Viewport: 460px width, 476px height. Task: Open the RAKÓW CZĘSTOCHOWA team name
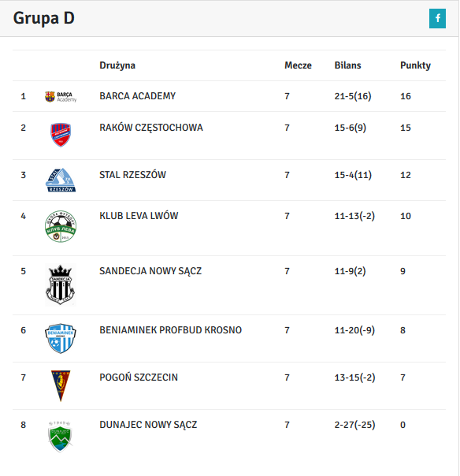click(151, 128)
